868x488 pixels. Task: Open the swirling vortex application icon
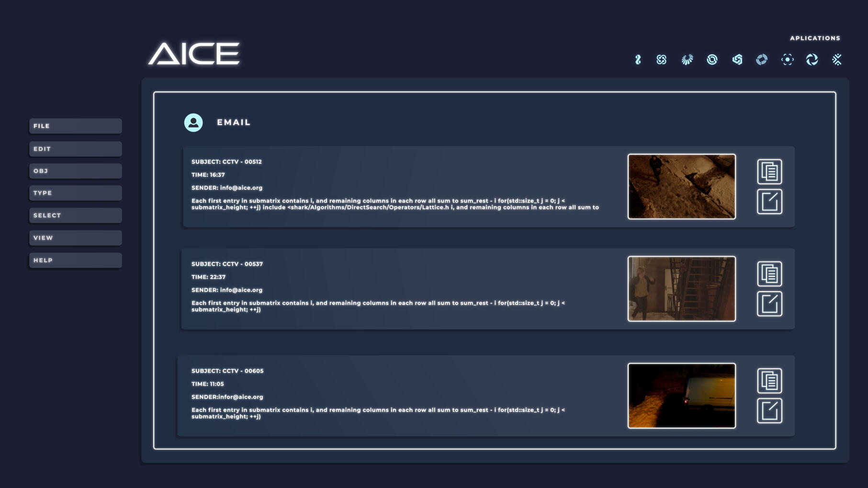812,59
